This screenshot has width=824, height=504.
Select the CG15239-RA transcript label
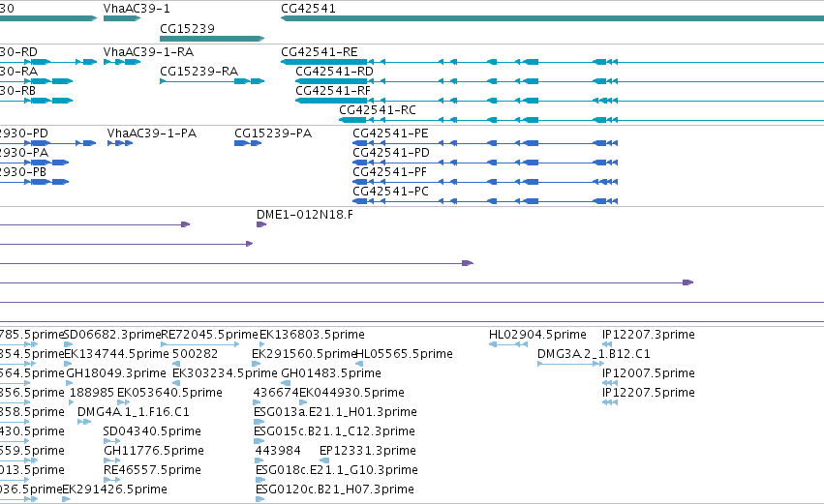(198, 72)
